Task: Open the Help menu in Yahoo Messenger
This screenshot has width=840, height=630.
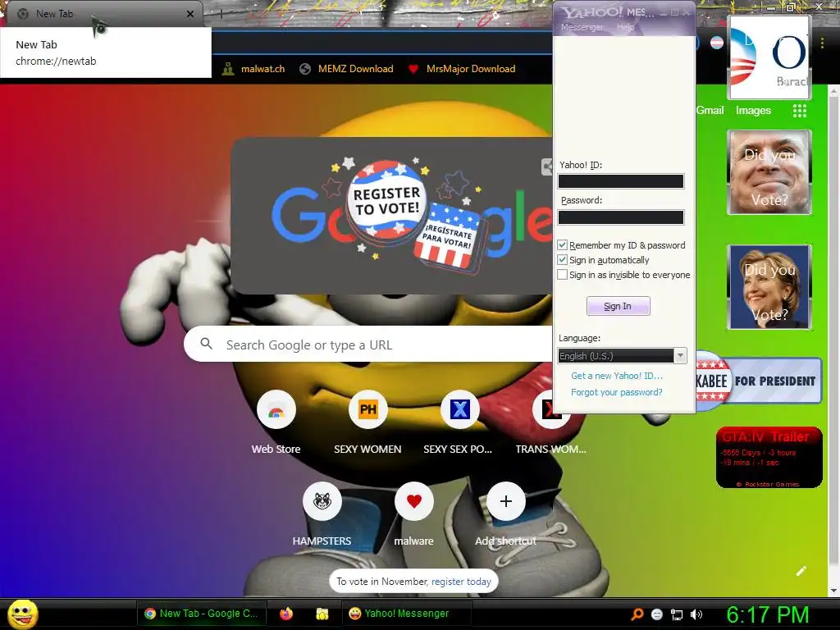Action: pyautogui.click(x=625, y=27)
